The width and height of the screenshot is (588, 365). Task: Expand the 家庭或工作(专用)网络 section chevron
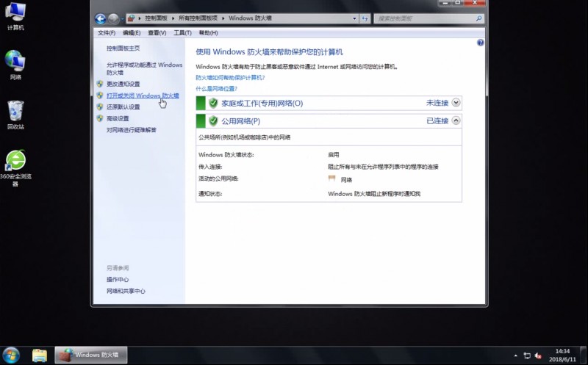[x=456, y=102]
